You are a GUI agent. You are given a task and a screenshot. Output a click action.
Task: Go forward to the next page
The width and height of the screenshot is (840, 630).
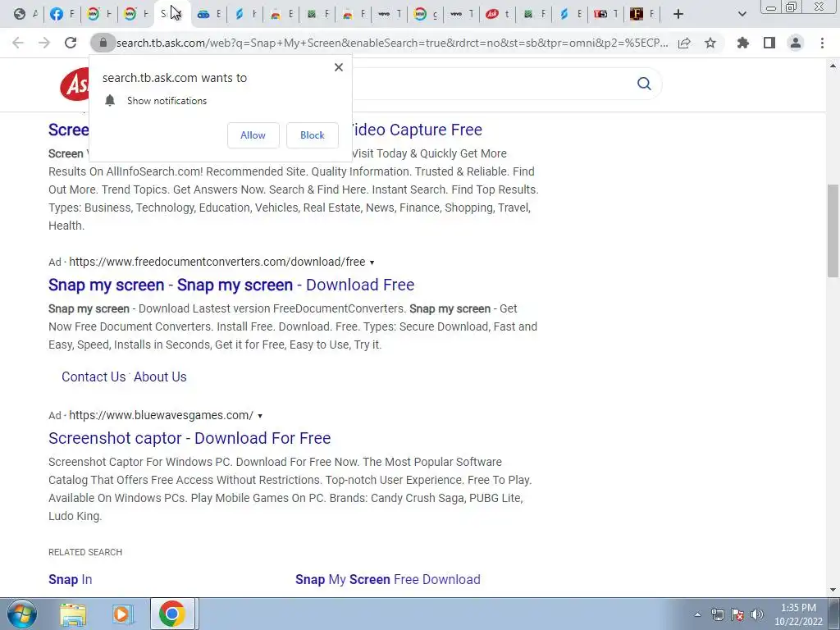[x=44, y=43]
